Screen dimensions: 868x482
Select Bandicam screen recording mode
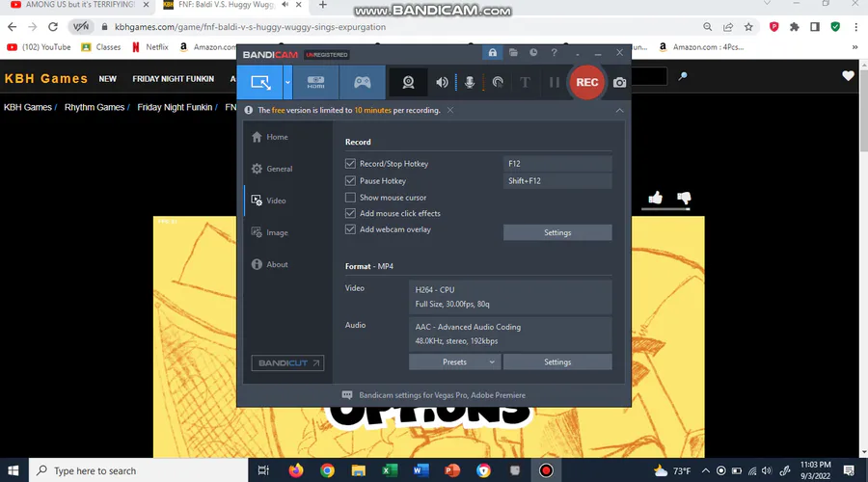[x=260, y=83]
